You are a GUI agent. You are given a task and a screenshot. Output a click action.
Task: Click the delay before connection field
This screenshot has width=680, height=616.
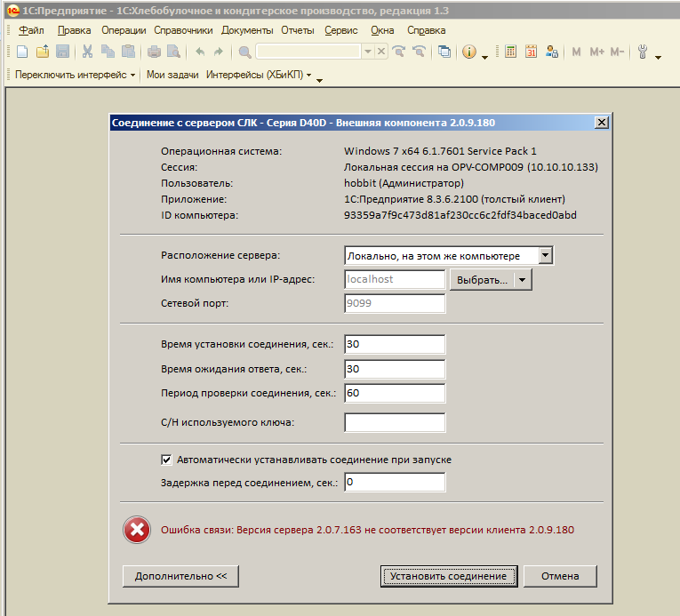tap(395, 483)
